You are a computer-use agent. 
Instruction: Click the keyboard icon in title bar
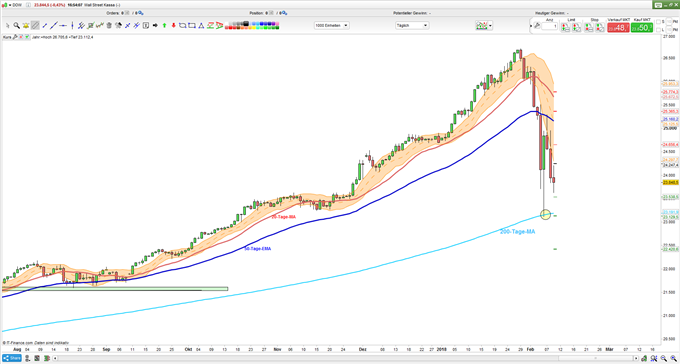pos(658,5)
